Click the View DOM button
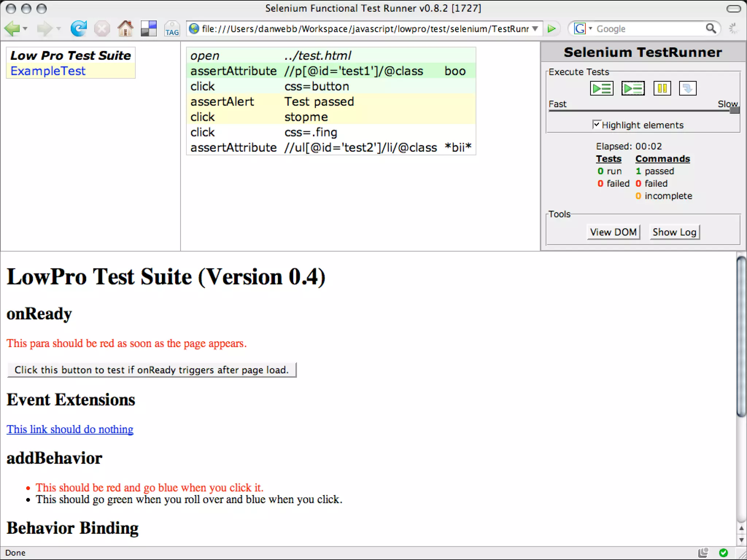This screenshot has width=747, height=560. 613,232
